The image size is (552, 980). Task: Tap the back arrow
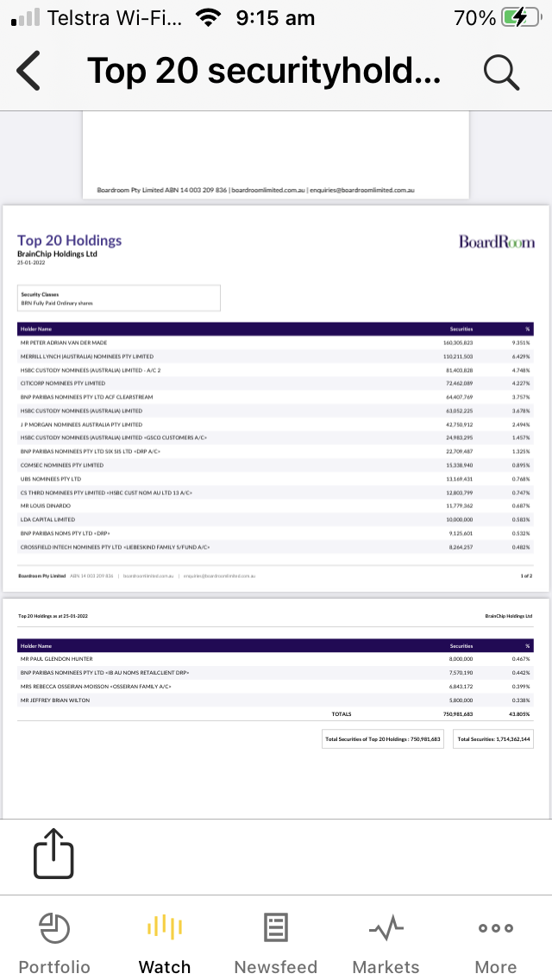tap(28, 71)
